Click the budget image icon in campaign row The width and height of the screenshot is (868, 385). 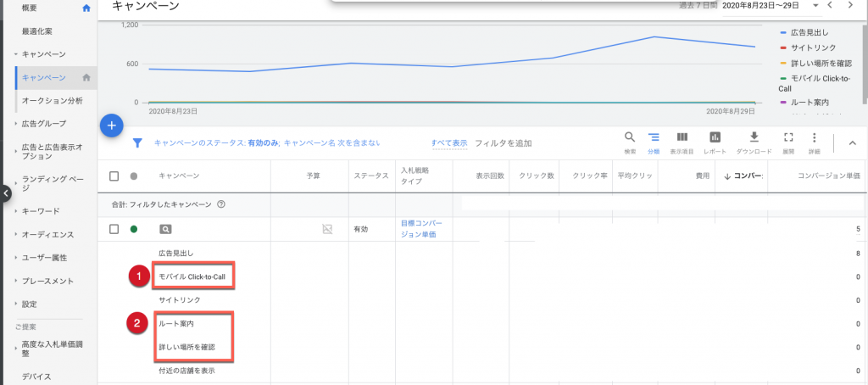point(328,229)
